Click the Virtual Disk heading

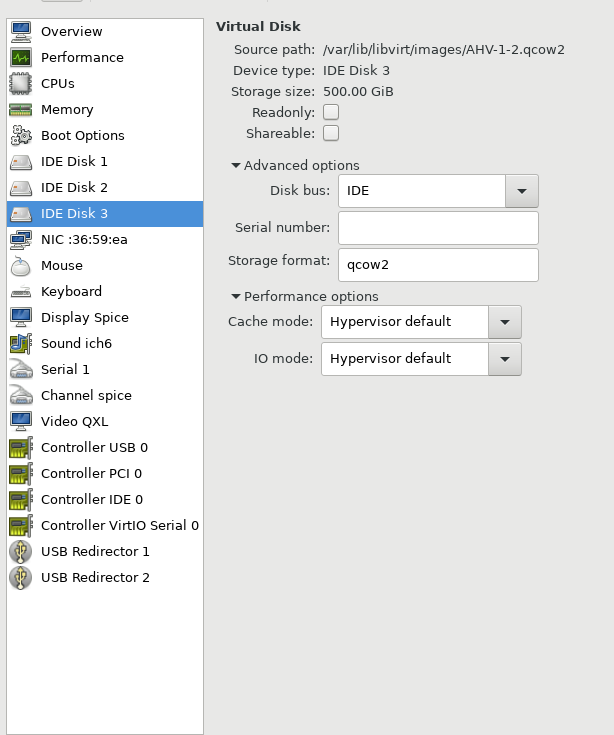coord(258,27)
